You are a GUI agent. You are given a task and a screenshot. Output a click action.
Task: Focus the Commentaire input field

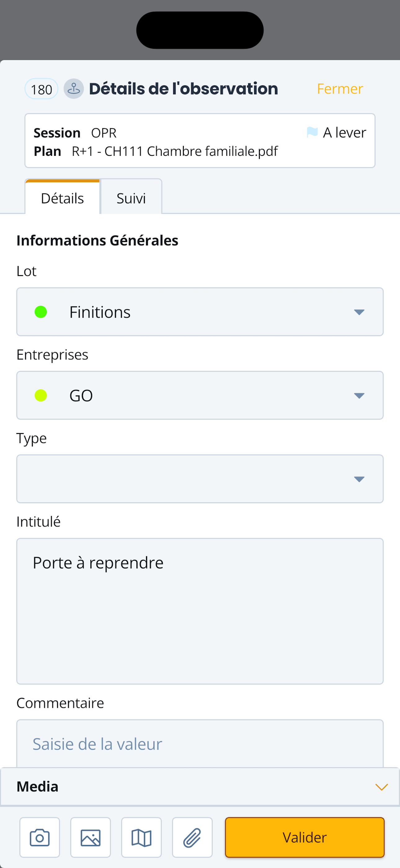click(x=200, y=744)
